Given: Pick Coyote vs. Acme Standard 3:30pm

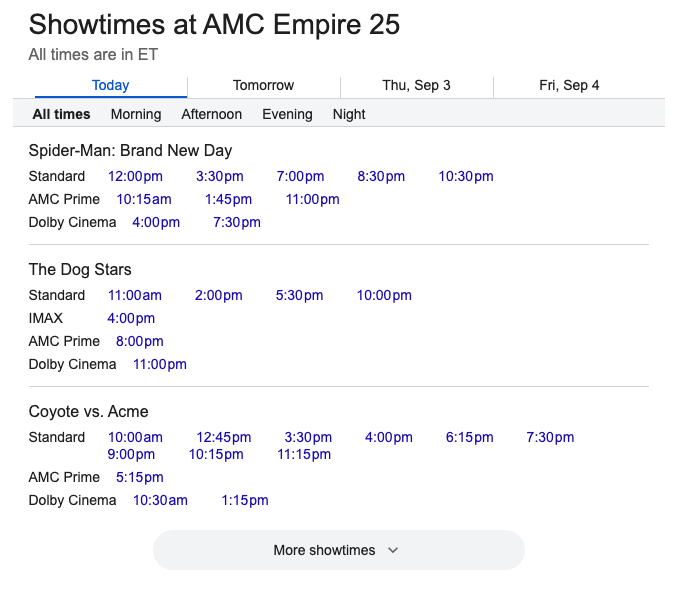Looking at the screenshot, I should [308, 437].
